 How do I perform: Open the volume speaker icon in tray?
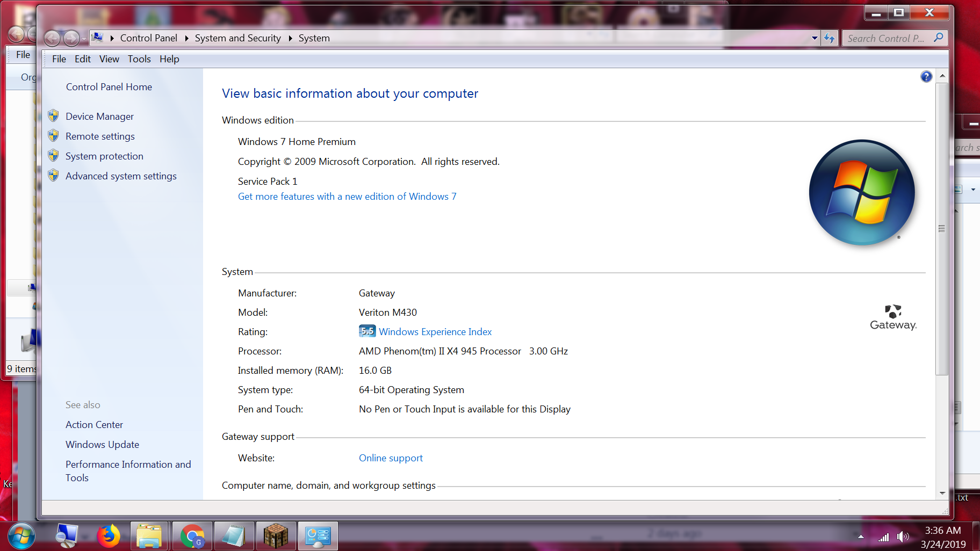(x=903, y=536)
